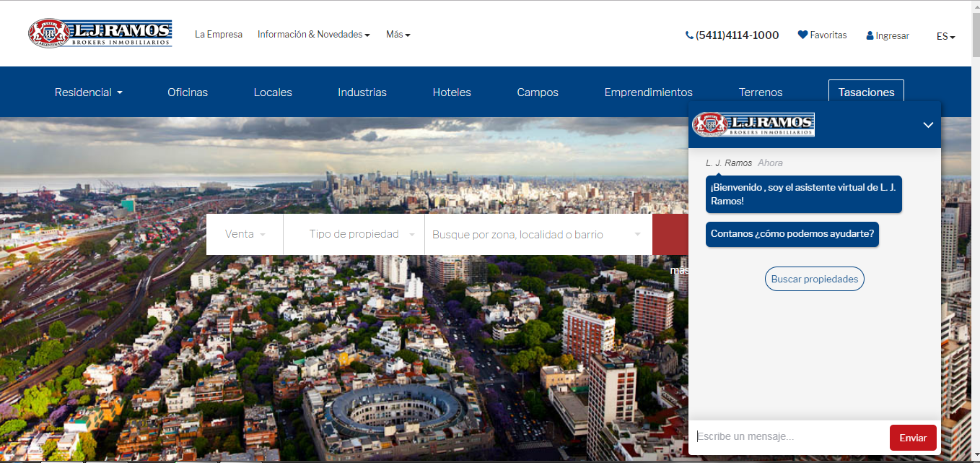Viewport: 980px width, 463px height.
Task: Open the Venta operation type dropdown
Action: (x=245, y=234)
